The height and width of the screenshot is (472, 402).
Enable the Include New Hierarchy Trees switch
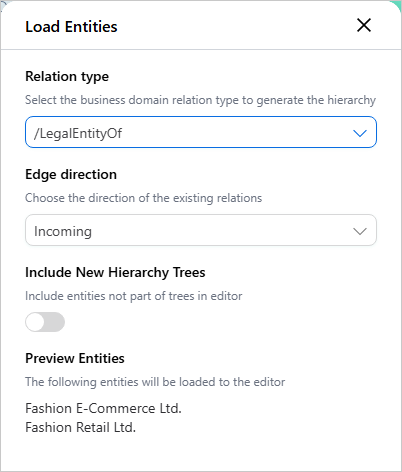tap(45, 322)
